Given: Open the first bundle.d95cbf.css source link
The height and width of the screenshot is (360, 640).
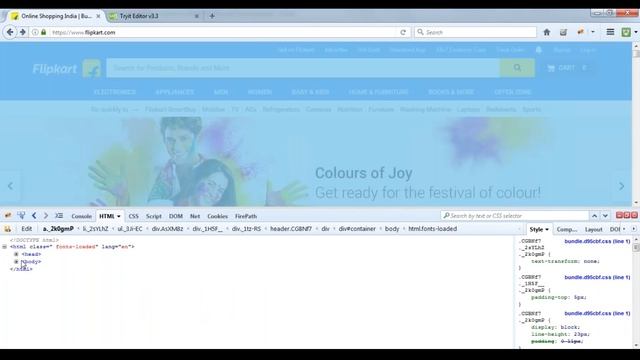Looking at the screenshot, I should (x=597, y=241).
